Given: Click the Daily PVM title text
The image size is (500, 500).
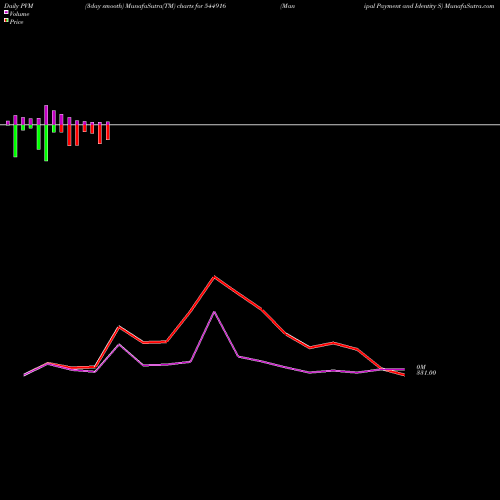Looking at the screenshot, I should click(19, 6).
